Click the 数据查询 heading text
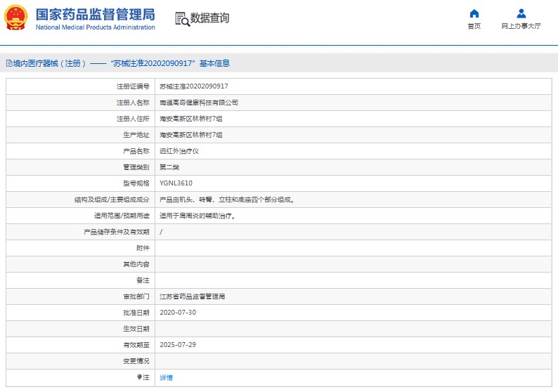 (209, 18)
